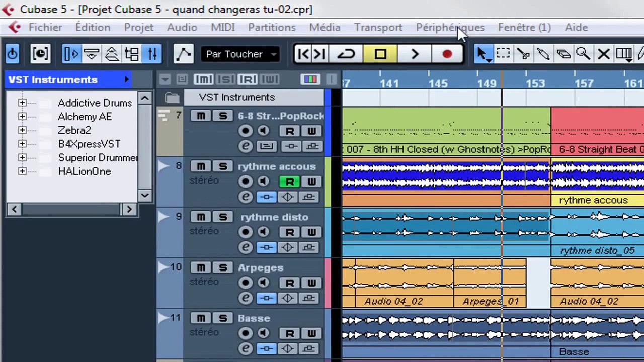This screenshot has height=362, width=644.
Task: Open the Projet menu
Action: click(x=138, y=27)
